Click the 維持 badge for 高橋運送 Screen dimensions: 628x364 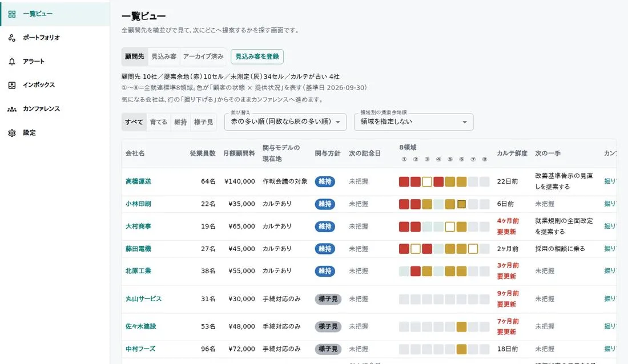coord(325,181)
